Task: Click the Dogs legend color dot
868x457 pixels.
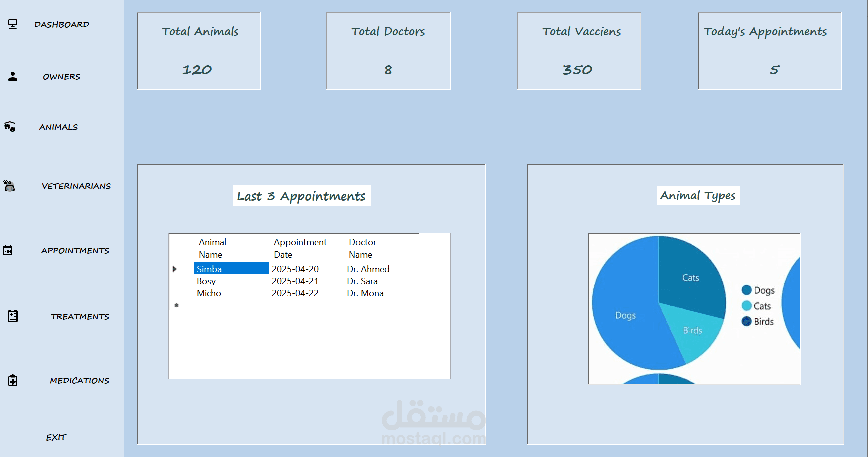Action: click(746, 290)
